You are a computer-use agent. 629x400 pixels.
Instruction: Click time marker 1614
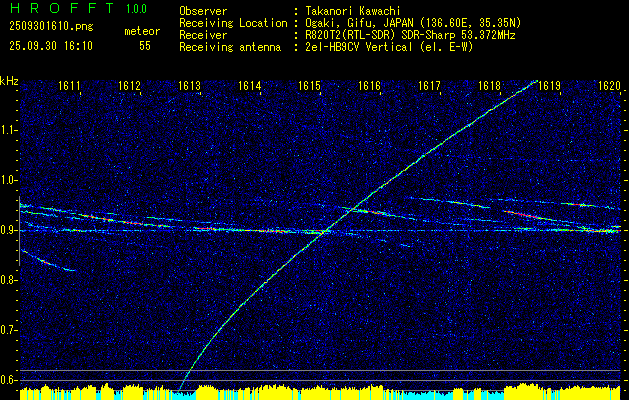click(249, 85)
